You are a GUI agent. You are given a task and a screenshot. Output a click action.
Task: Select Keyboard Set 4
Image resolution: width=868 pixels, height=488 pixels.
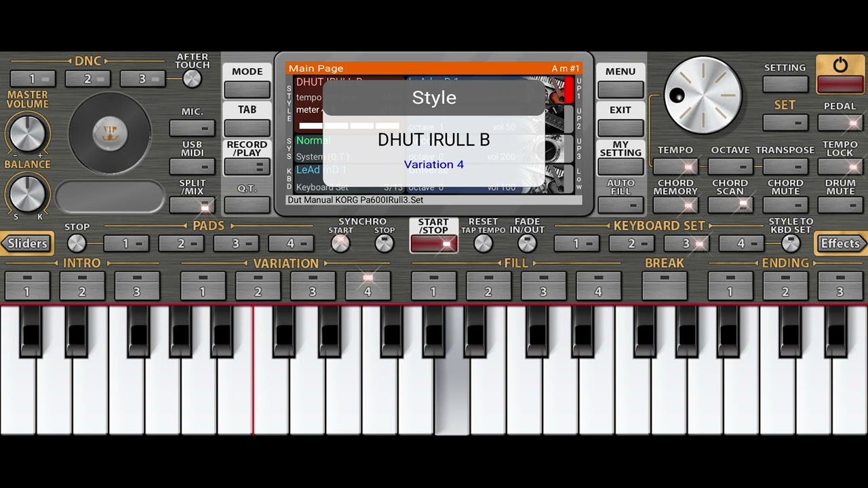click(x=741, y=243)
